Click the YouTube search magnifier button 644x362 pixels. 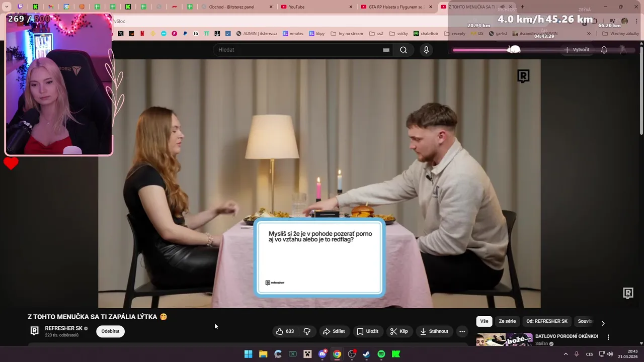(x=404, y=50)
